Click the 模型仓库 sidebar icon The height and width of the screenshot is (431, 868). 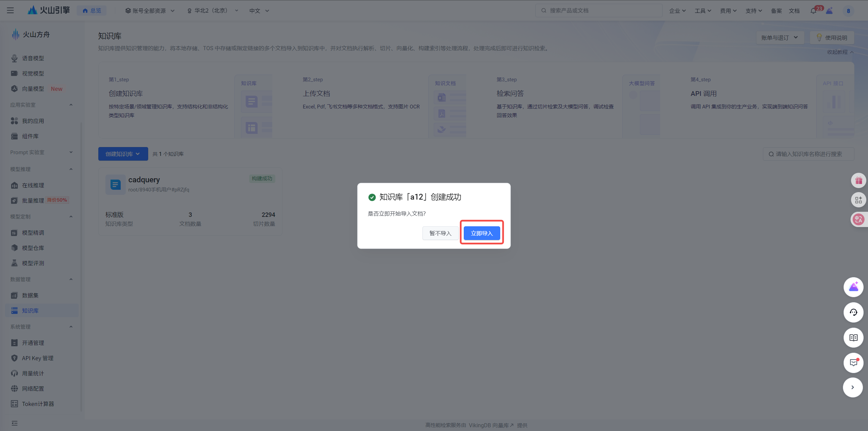pyautogui.click(x=14, y=248)
